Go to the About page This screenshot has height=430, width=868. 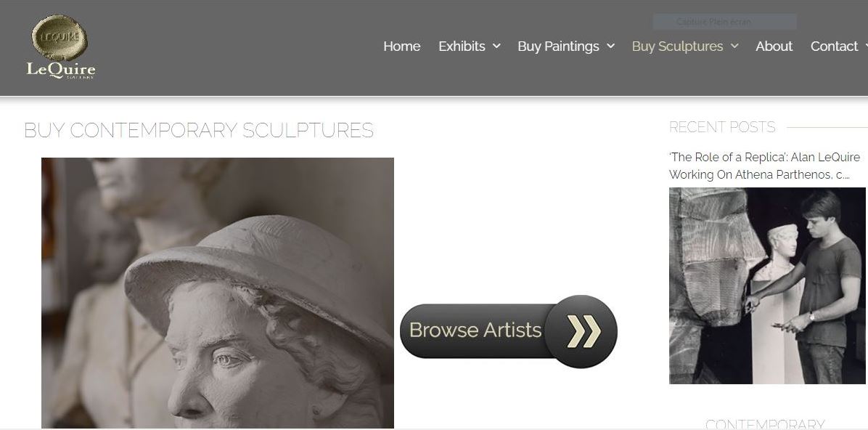pyautogui.click(x=774, y=46)
